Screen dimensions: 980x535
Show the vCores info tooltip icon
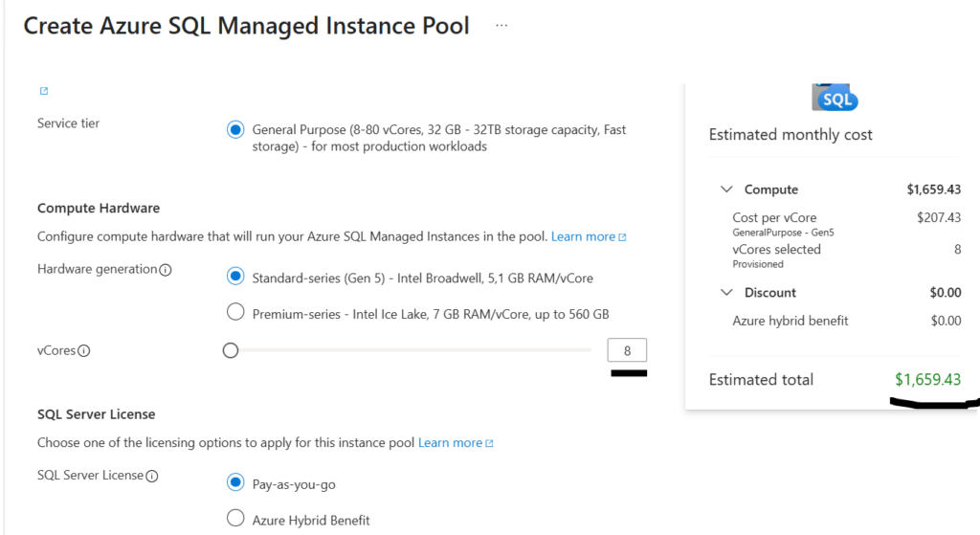(x=84, y=350)
